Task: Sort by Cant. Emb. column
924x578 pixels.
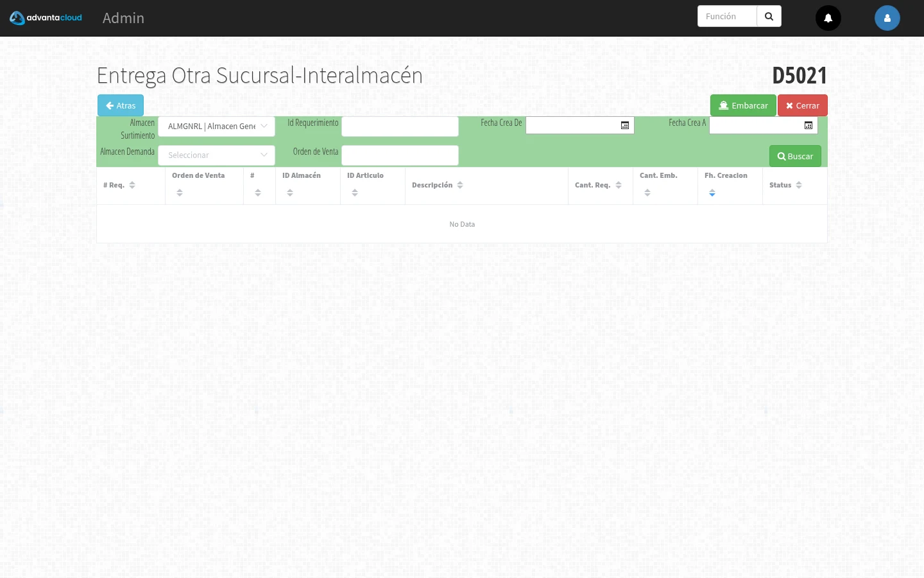Action: 647,193
